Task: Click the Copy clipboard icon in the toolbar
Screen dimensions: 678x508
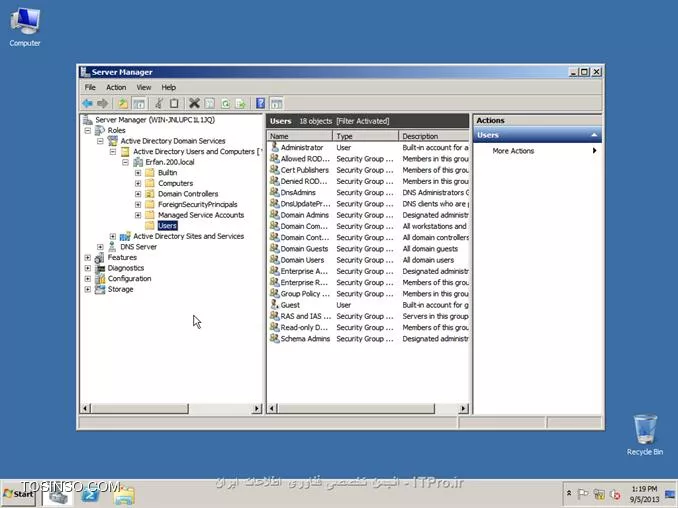Action: coord(174,103)
